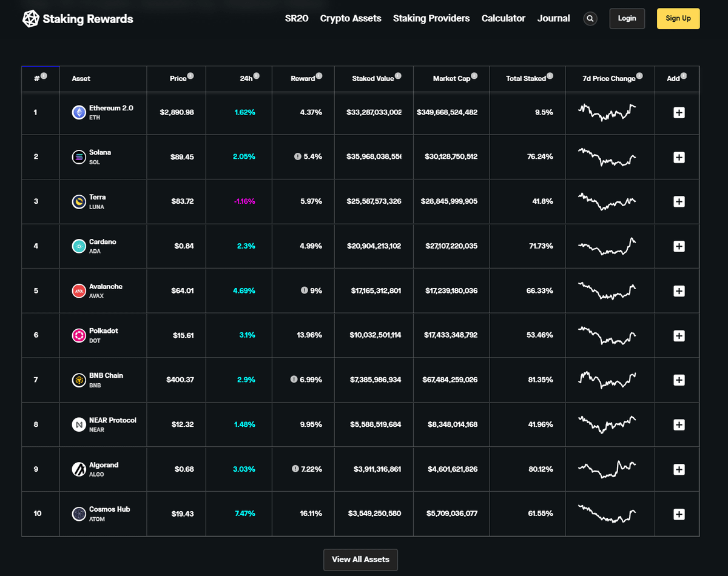Click the Solana coin icon
The image size is (728, 576).
[x=79, y=157]
